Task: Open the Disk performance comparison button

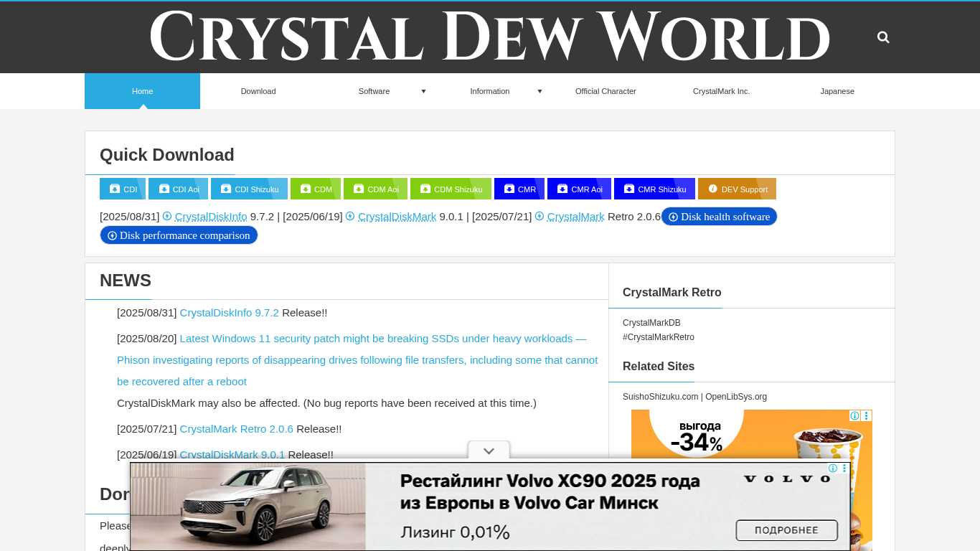Action: (179, 235)
